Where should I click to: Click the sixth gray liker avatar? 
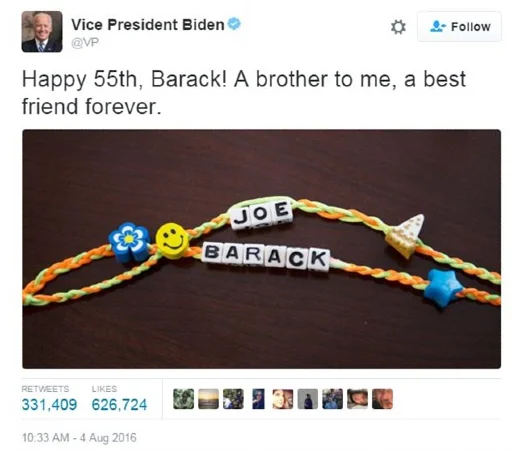pyautogui.click(x=308, y=399)
